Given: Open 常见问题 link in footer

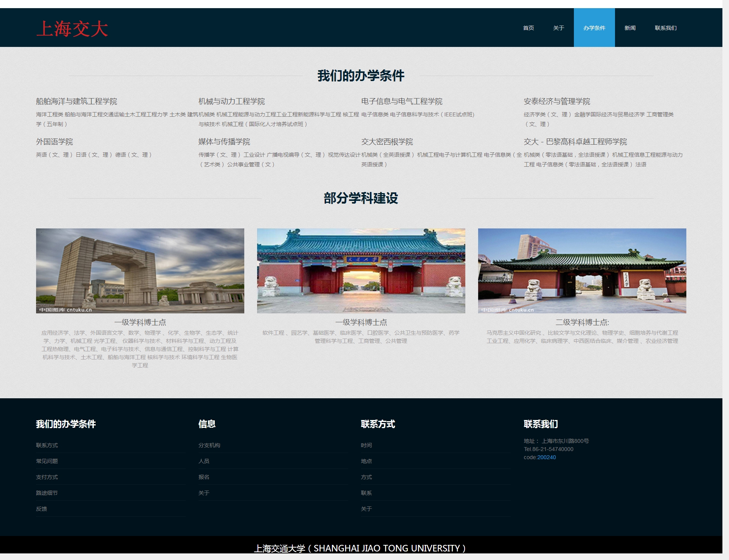Looking at the screenshot, I should (x=47, y=461).
